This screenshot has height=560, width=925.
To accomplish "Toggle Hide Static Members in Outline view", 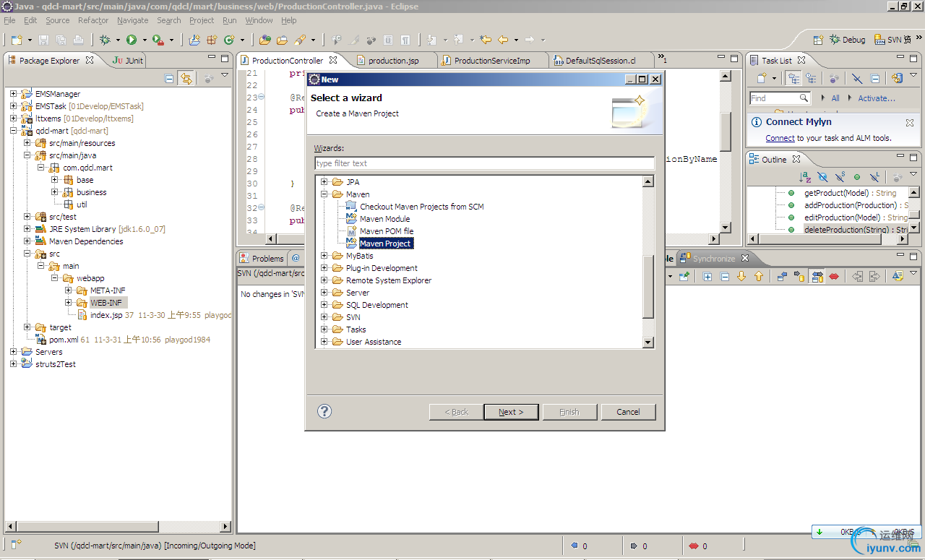I will click(x=840, y=177).
